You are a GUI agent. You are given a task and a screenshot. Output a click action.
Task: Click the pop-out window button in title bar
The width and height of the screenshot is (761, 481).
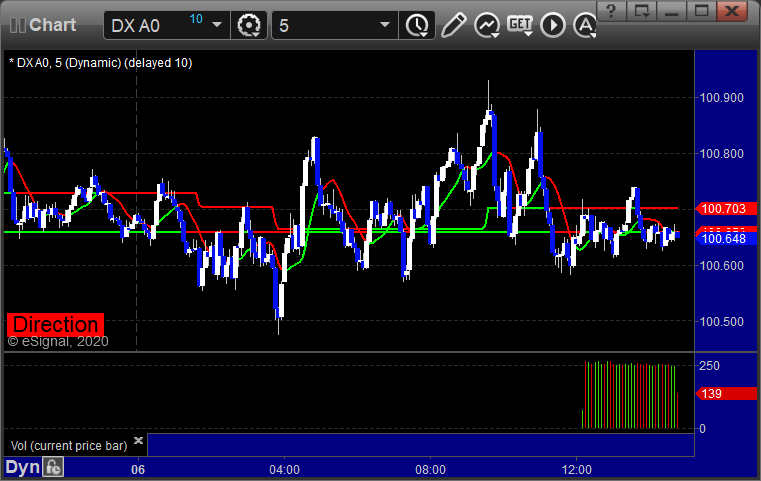[x=642, y=11]
